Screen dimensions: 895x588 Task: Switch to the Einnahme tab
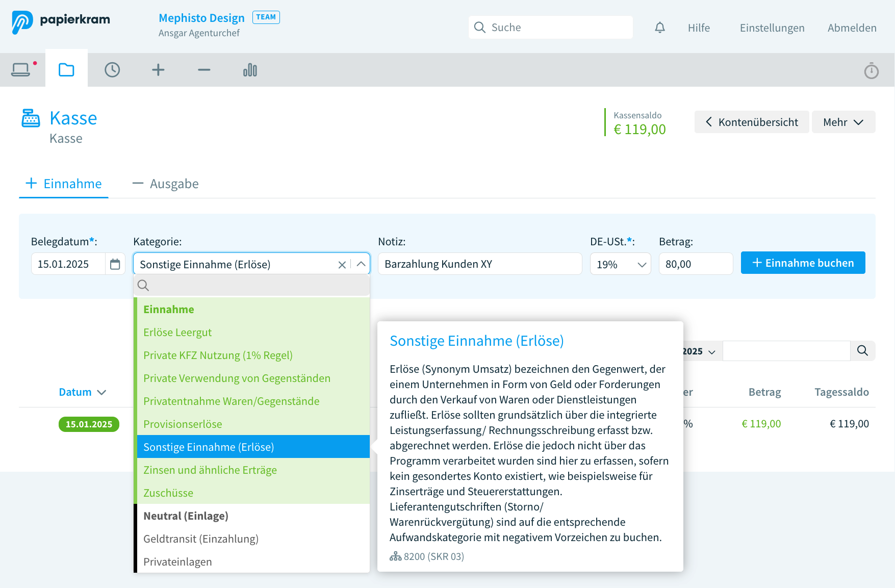(x=64, y=184)
